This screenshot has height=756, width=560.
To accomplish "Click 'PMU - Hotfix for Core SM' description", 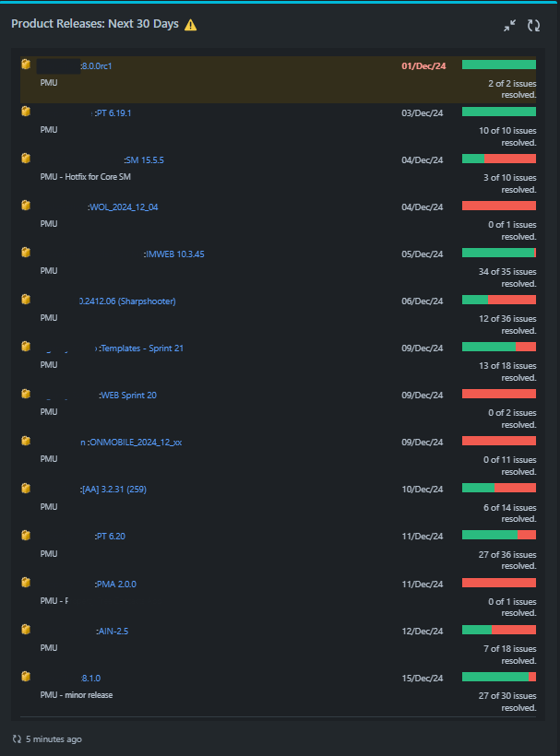I will [x=86, y=177].
